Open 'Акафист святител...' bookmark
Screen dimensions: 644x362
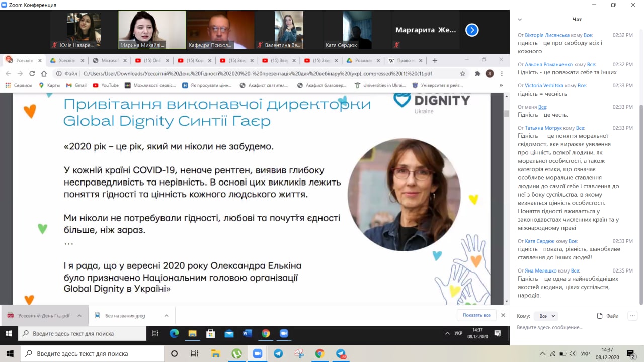264,85
